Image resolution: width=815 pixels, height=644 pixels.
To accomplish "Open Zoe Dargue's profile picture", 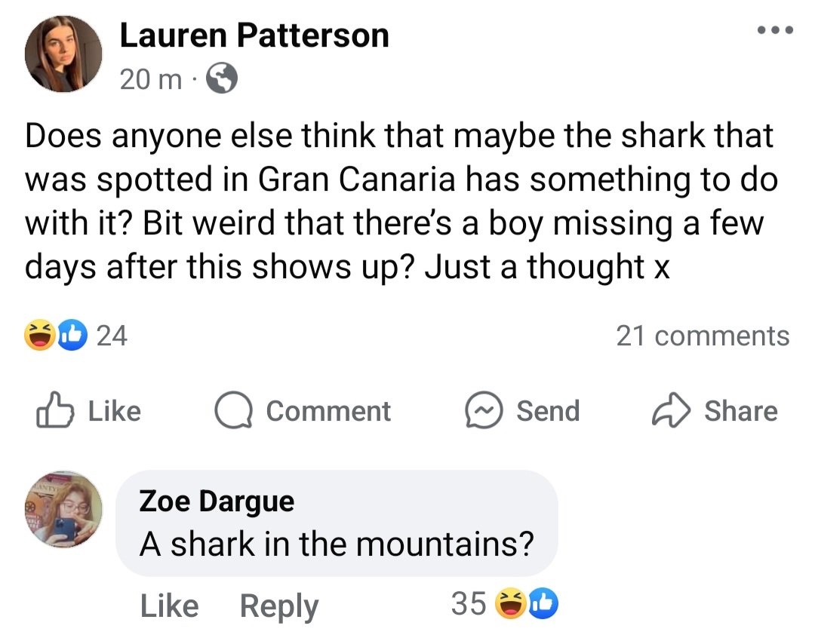I will [63, 511].
